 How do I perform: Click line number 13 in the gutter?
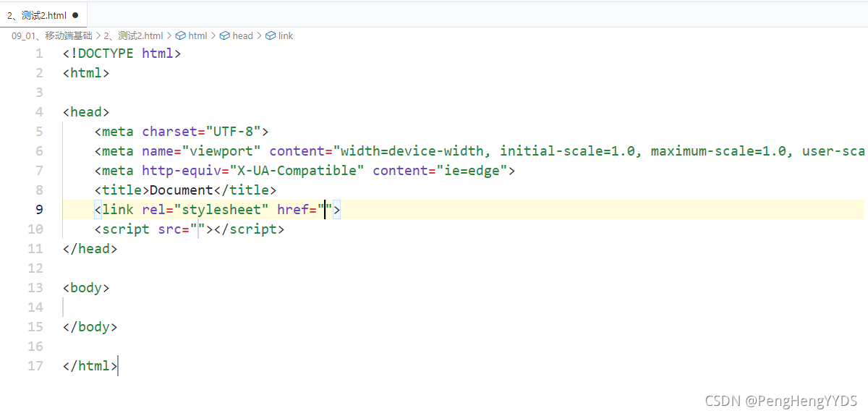point(35,288)
